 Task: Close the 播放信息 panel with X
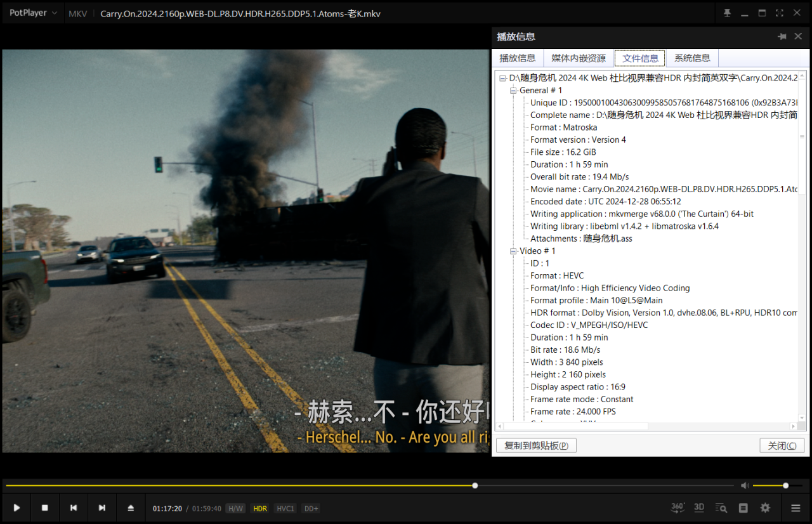798,37
